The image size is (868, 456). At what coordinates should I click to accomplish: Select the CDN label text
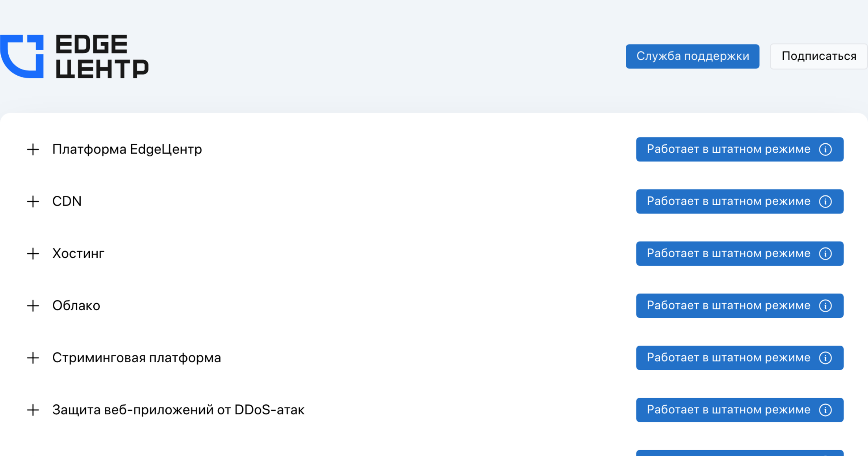[x=67, y=201]
